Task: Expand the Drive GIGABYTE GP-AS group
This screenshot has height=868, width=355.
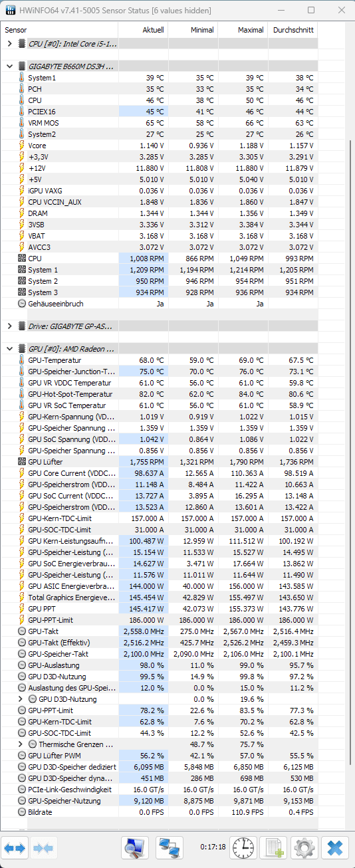Action: (x=9, y=326)
